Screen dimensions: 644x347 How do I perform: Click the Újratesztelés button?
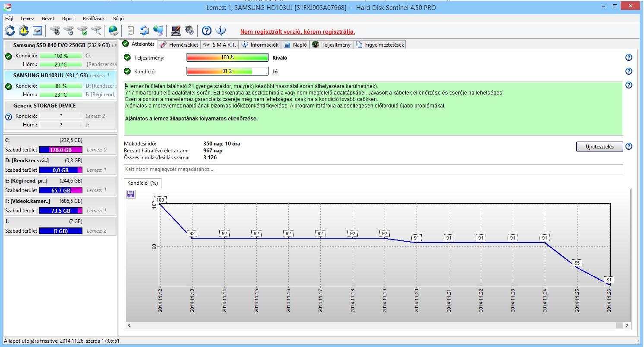coord(600,146)
